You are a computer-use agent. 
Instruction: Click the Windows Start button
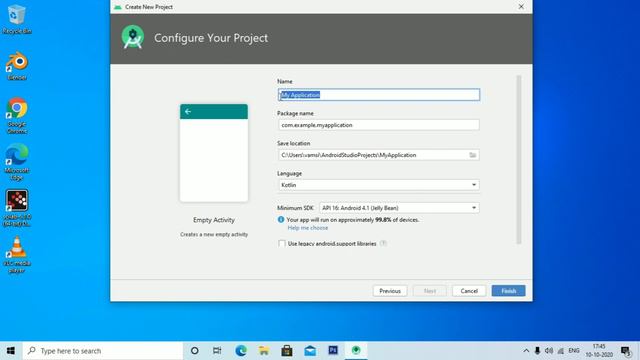coord(11,351)
